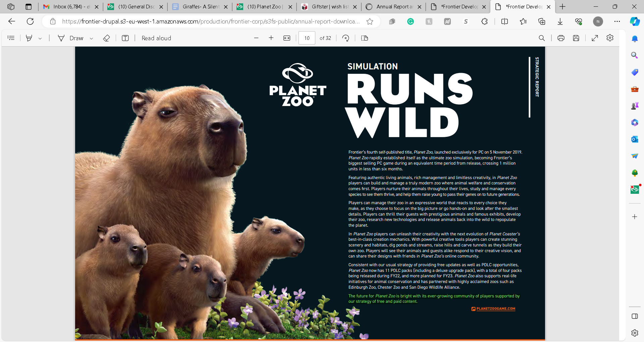Open the PDF table of contents panel
The image size is (644, 342).
coord(11,38)
